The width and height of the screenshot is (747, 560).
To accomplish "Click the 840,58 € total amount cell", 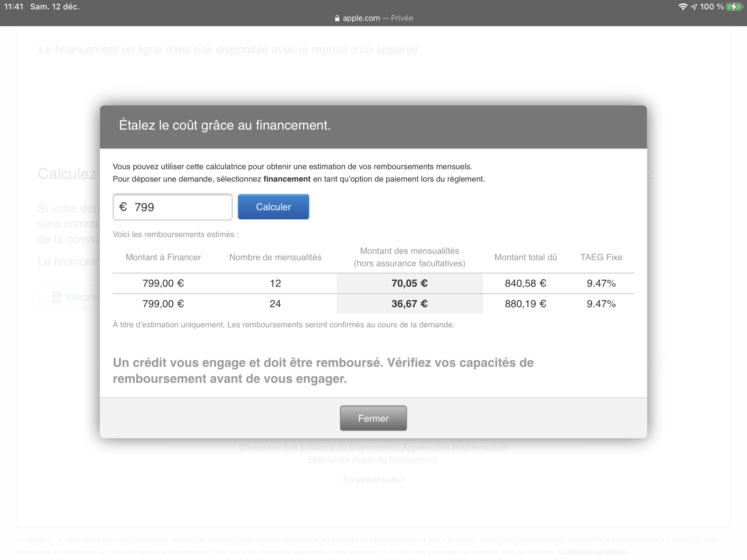I will [525, 283].
